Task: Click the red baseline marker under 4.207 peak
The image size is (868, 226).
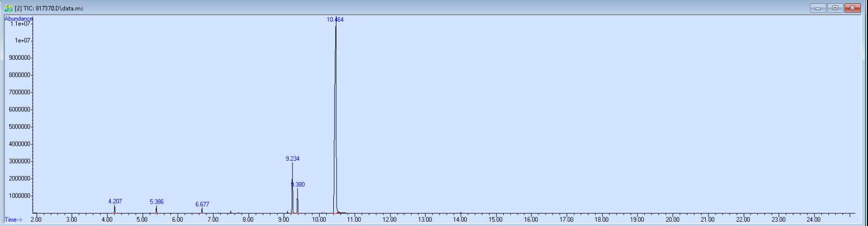Action: 115,214
